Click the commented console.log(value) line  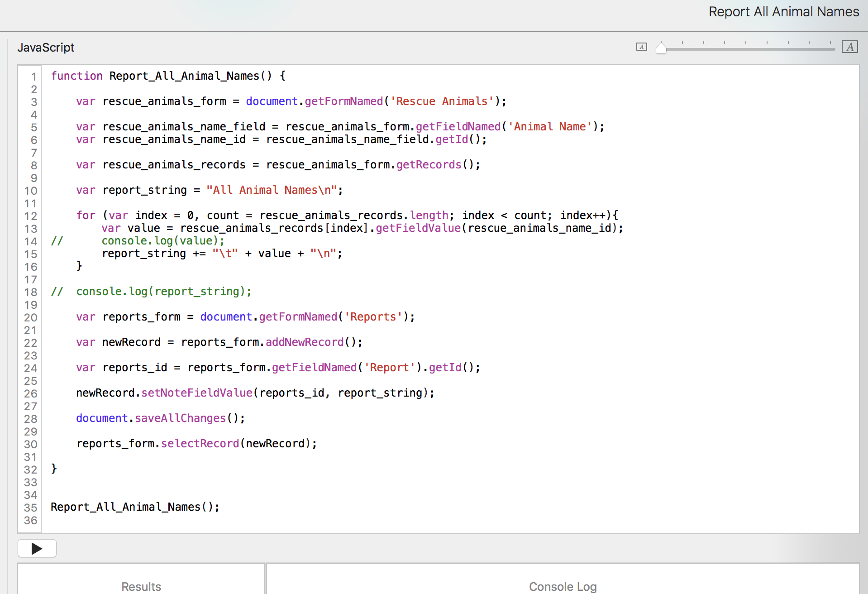coord(163,241)
